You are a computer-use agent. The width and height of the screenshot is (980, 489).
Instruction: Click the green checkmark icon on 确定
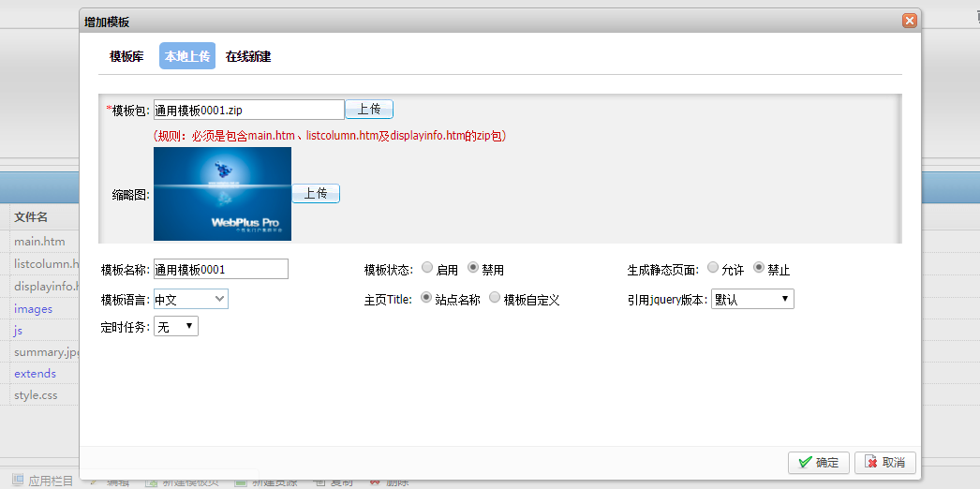click(x=806, y=463)
